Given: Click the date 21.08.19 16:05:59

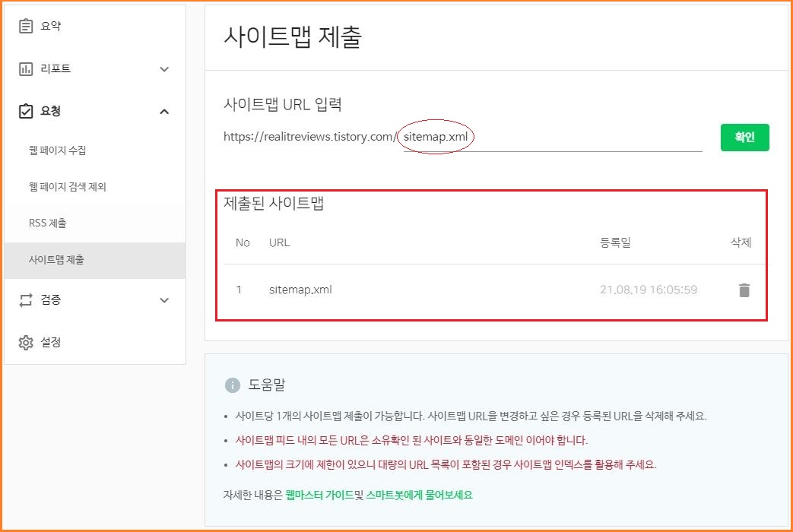Looking at the screenshot, I should tap(649, 290).
